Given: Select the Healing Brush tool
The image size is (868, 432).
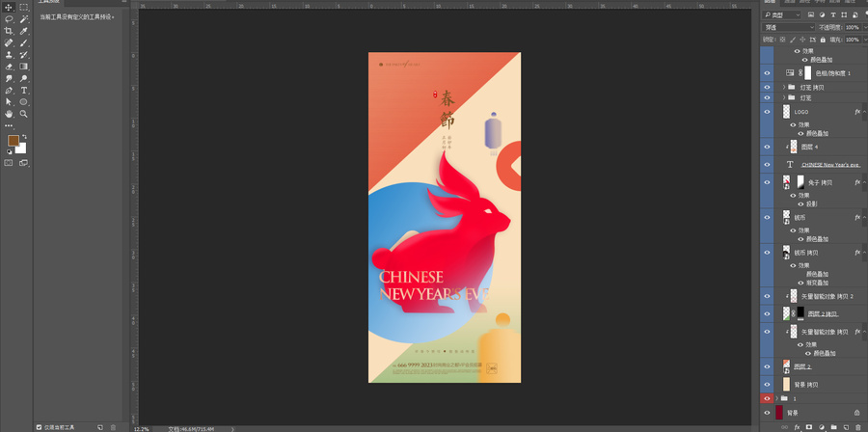Looking at the screenshot, I should point(9,42).
